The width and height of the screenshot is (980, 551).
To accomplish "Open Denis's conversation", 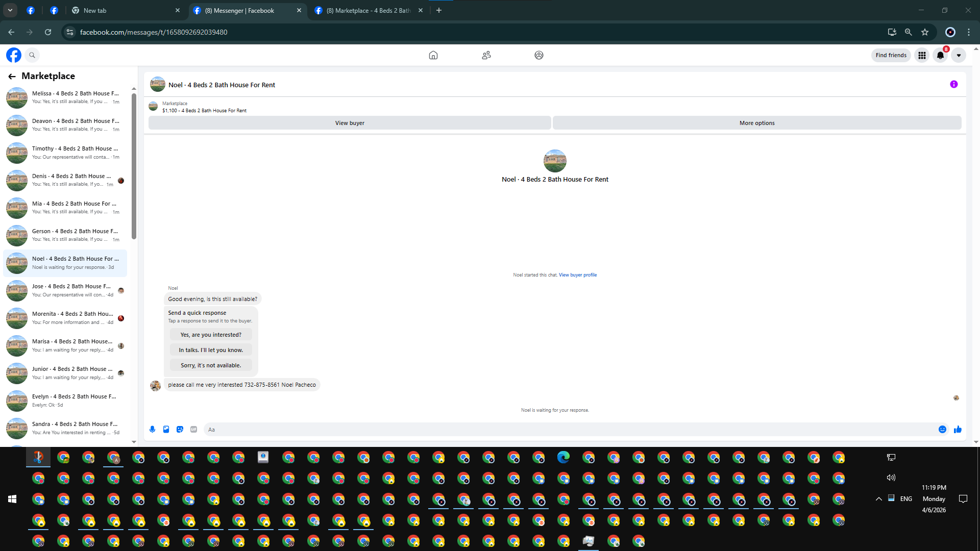I will coord(65,180).
